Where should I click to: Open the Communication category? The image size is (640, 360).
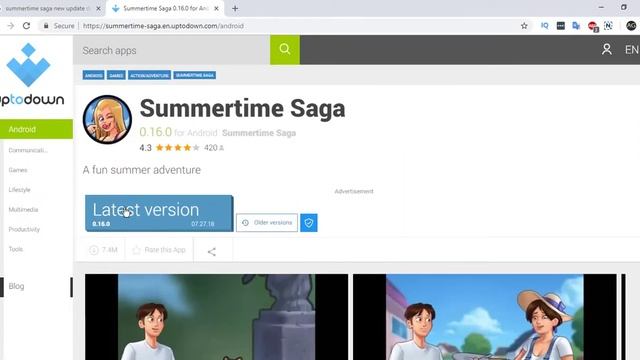(28, 150)
